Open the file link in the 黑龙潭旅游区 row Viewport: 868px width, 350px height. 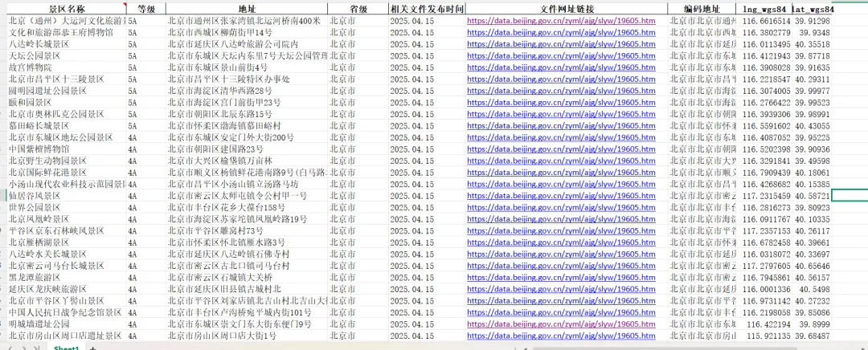tap(561, 278)
